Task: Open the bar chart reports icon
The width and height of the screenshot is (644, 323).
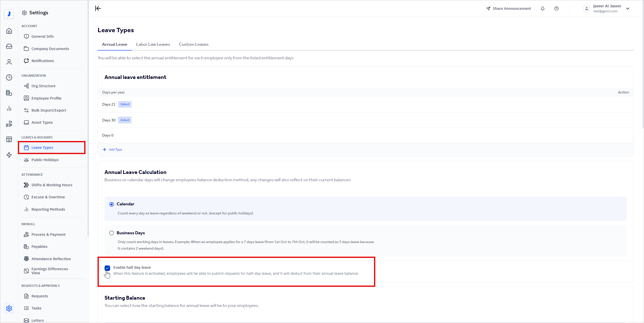Action: point(9,108)
